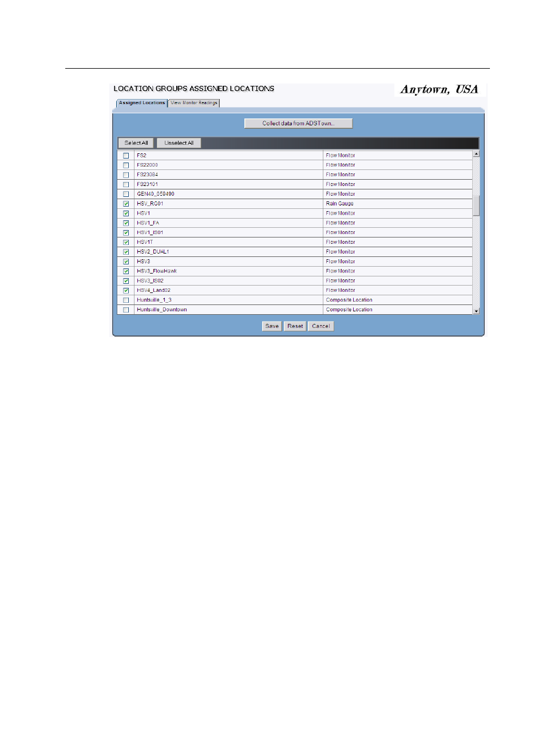Open the View Monitor Readings tab
Viewport: 546px width, 756px height.
click(x=194, y=103)
